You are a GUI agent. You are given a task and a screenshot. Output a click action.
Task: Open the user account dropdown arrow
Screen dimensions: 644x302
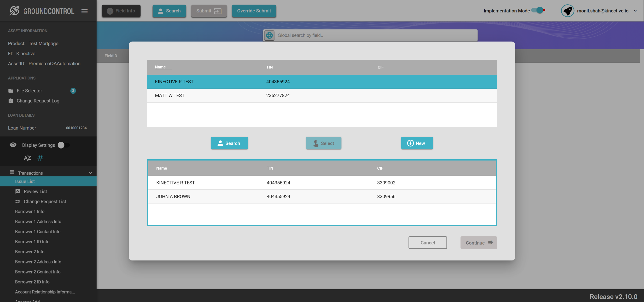635,11
